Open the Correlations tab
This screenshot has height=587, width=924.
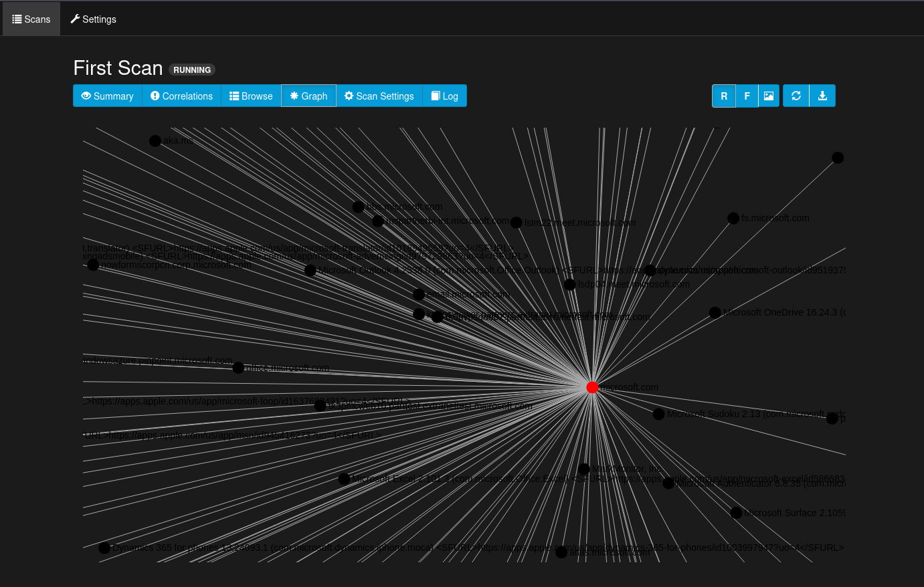(x=181, y=96)
